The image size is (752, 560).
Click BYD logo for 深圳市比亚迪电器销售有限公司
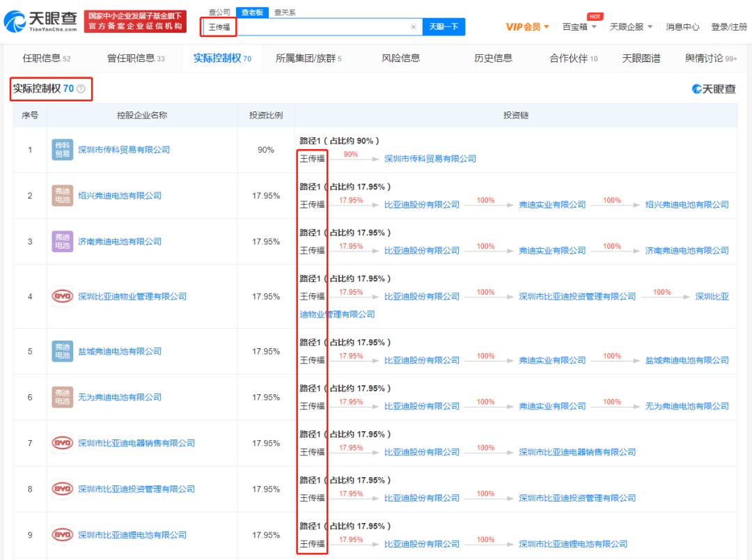coord(63,443)
